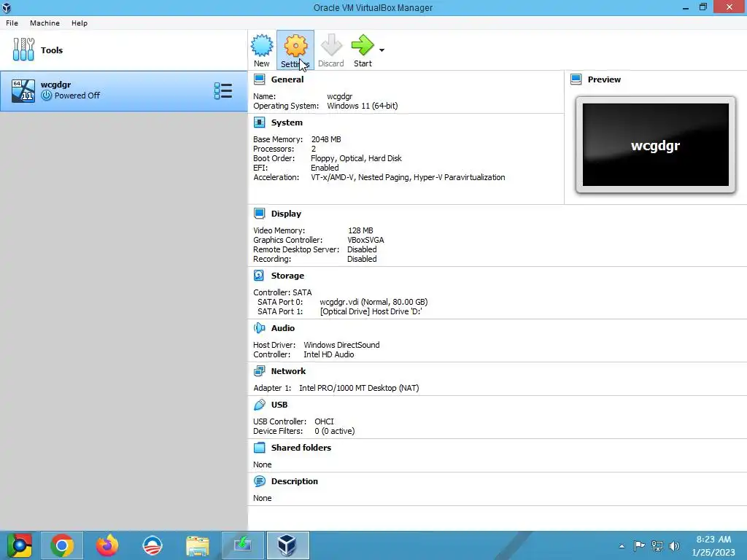The image size is (747, 560).
Task: Open the General settings heading link
Action: (287, 79)
